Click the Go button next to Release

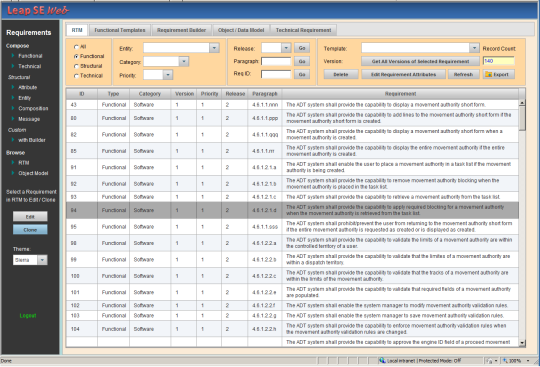[302, 48]
